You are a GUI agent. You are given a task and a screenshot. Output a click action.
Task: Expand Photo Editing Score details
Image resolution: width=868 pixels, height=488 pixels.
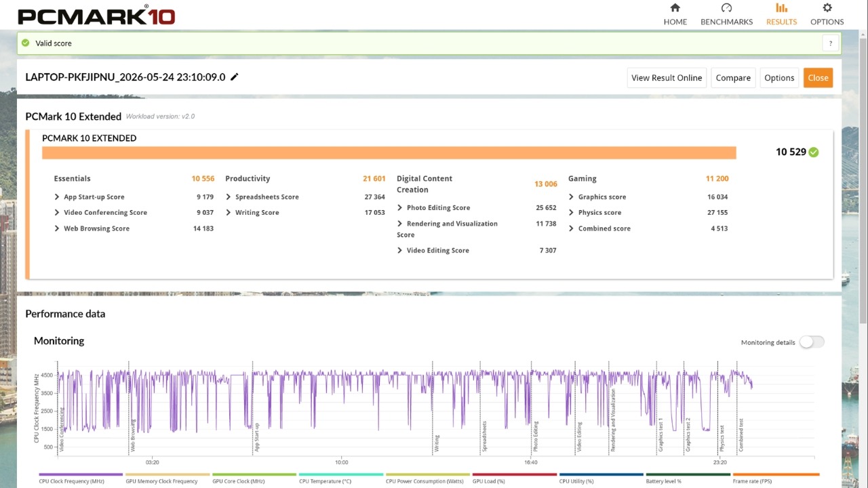400,208
